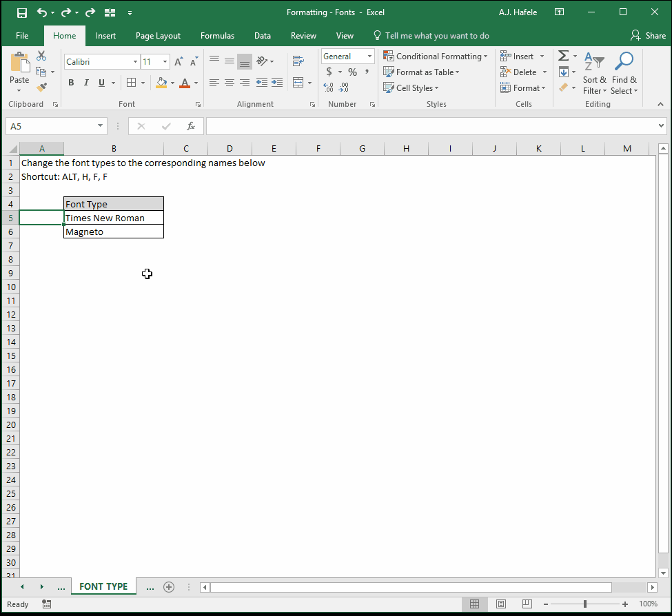
Task: Toggle underline formatting
Action: (x=101, y=83)
